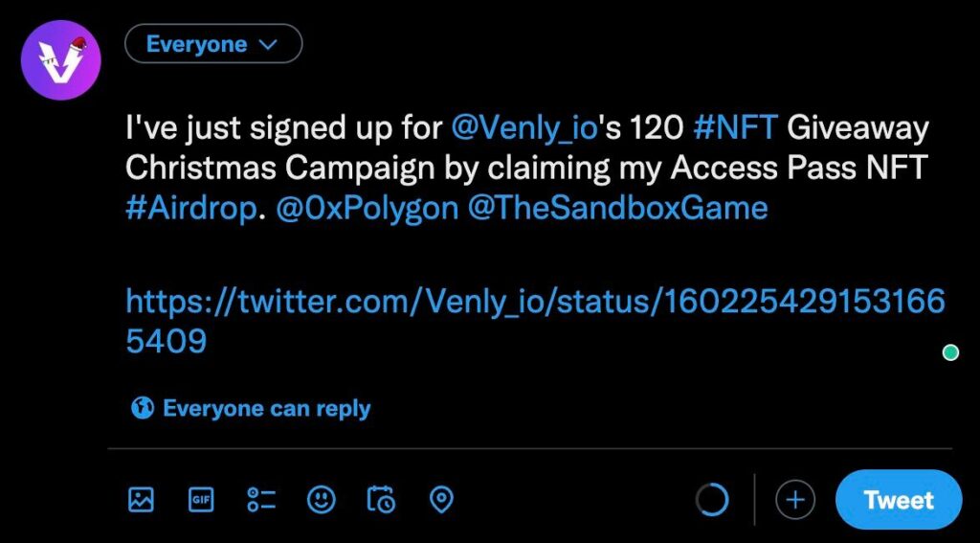The width and height of the screenshot is (980, 543).
Task: Click the green dot indicator at right edge
Action: [950, 352]
